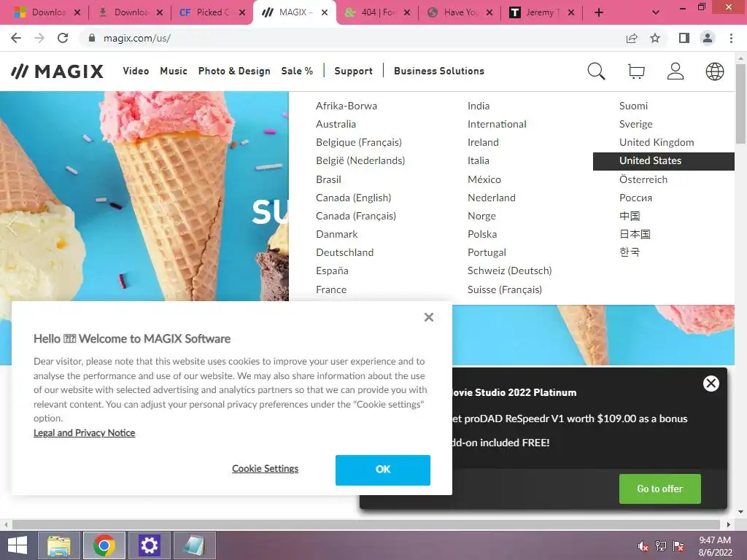747x560 pixels.
Task: Click the network tray icon
Action: tap(661, 546)
